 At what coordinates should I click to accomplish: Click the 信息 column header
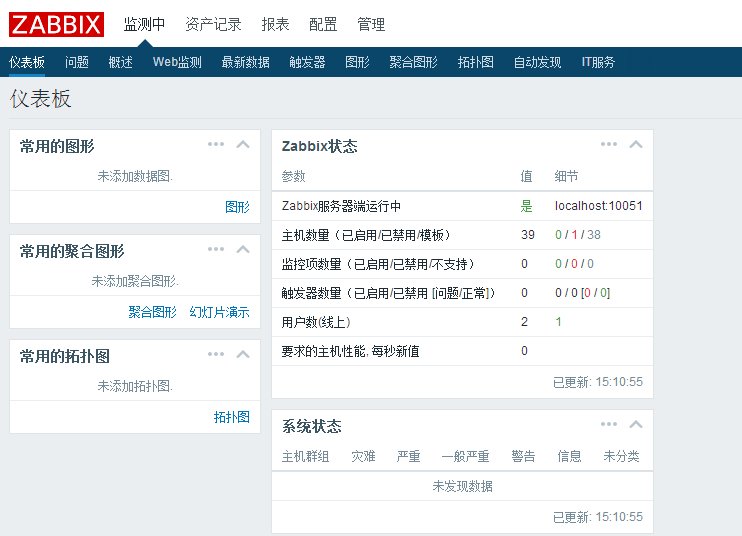(x=569, y=456)
